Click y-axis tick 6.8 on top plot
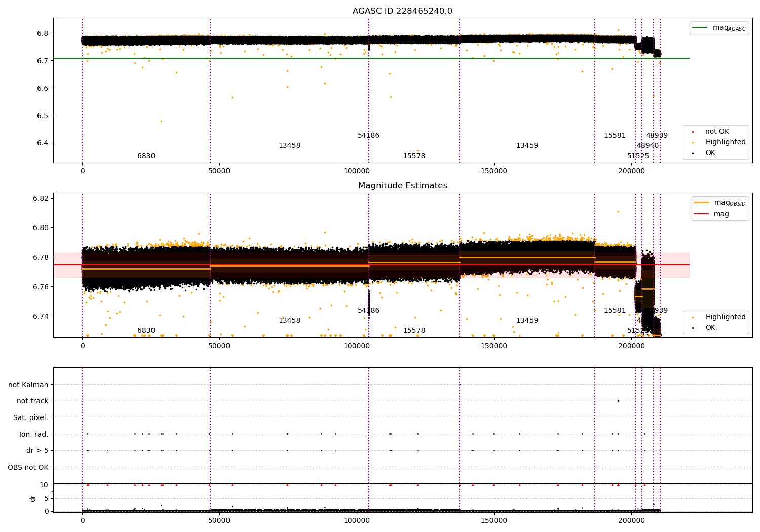The image size is (760, 532). pos(43,33)
